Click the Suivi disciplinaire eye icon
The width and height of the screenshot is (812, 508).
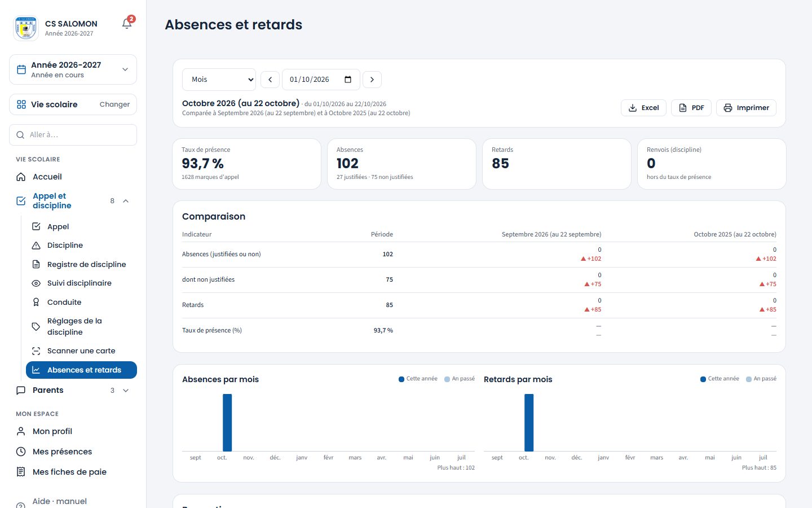click(36, 283)
